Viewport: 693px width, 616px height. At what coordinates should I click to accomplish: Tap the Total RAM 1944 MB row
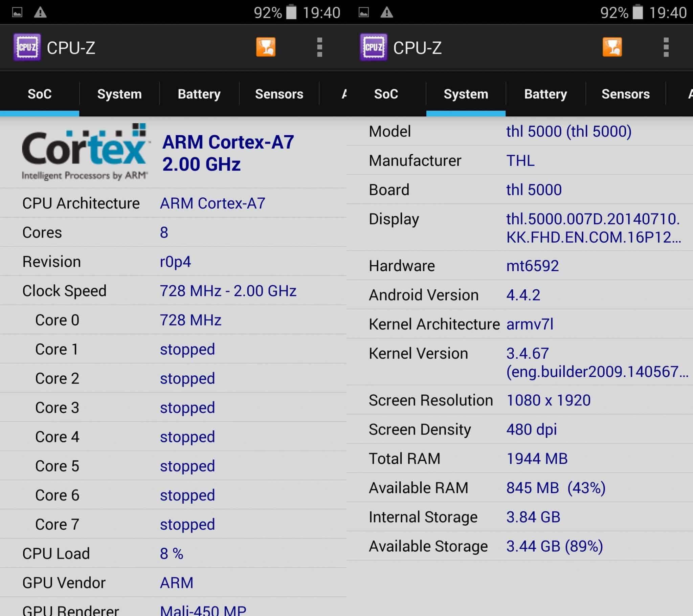[x=520, y=458]
